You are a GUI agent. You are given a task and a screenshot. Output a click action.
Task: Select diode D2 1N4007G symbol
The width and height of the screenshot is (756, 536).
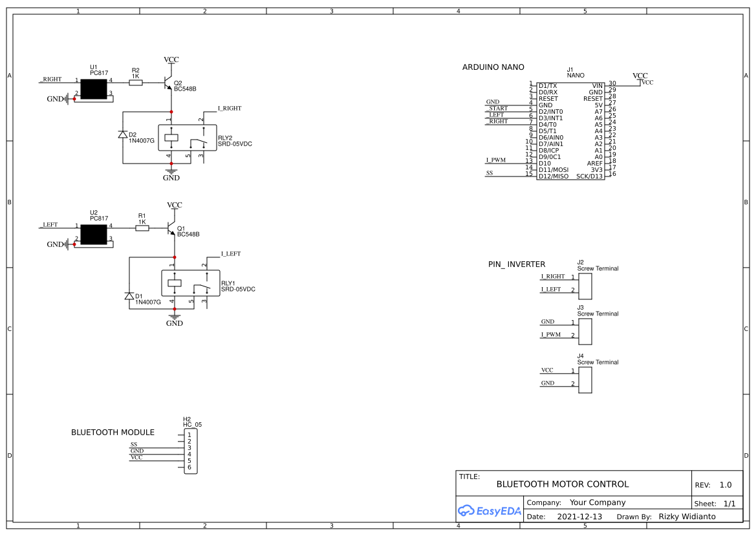[123, 136]
